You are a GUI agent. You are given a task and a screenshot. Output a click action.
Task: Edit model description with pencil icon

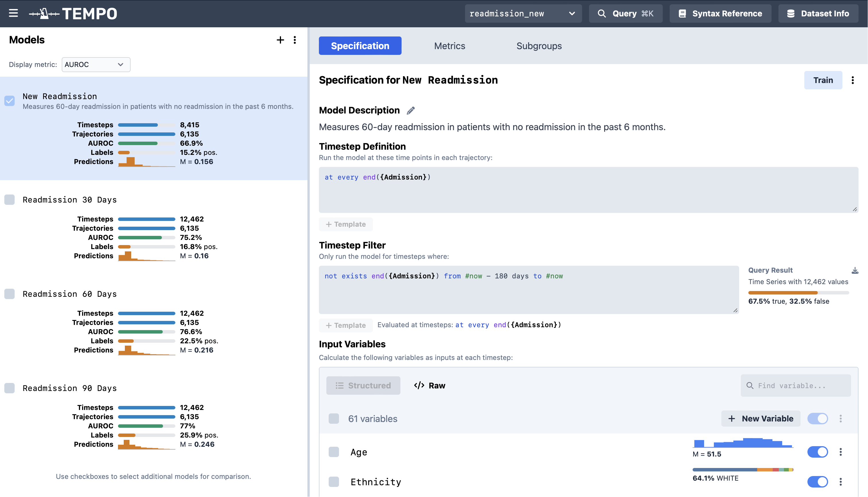(411, 111)
